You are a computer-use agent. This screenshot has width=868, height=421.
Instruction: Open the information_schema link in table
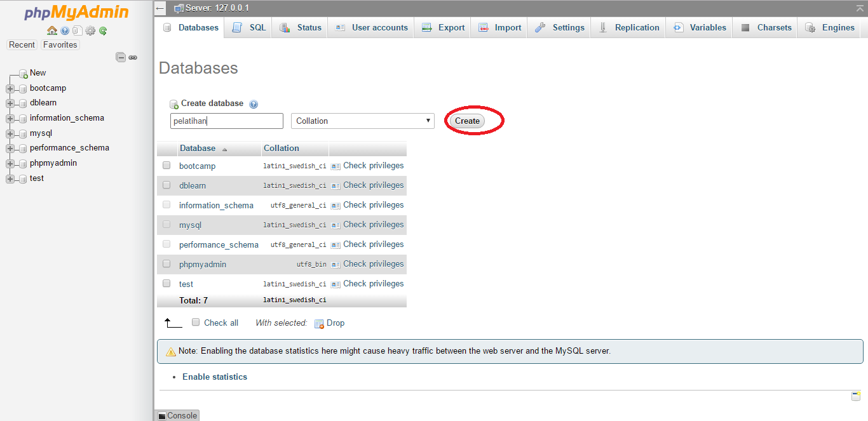[216, 206]
